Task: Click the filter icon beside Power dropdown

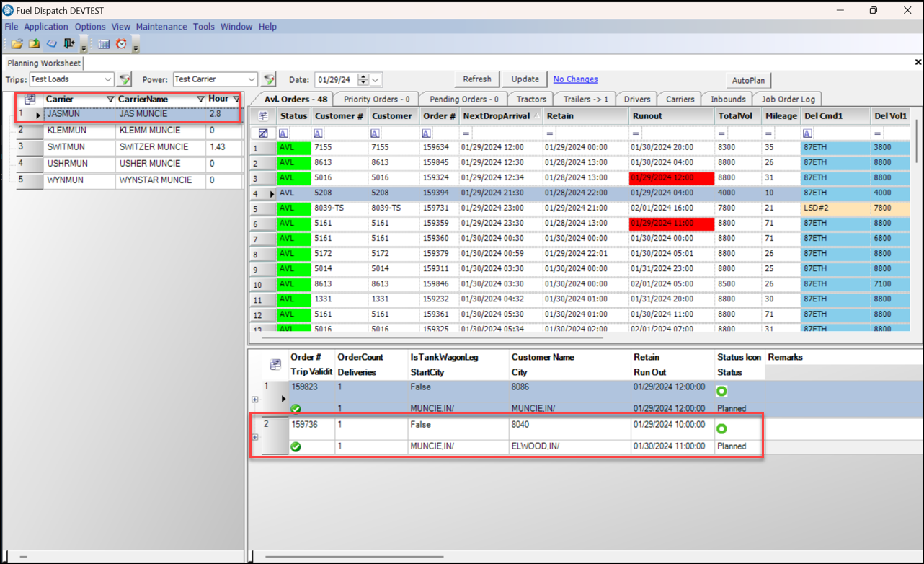Action: click(x=270, y=79)
